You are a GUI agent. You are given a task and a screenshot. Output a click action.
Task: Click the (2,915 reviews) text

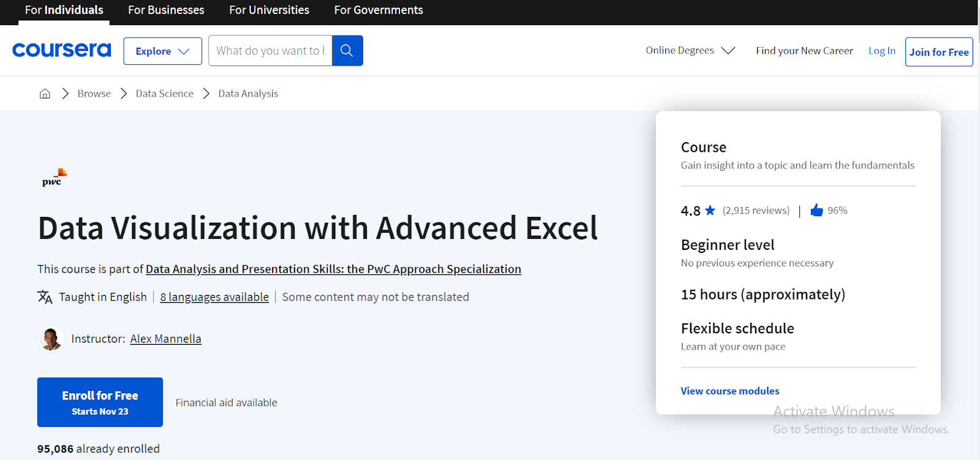[x=756, y=210]
